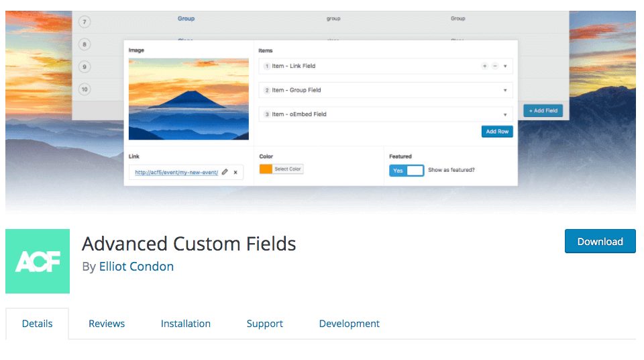View the Development tab

point(349,324)
